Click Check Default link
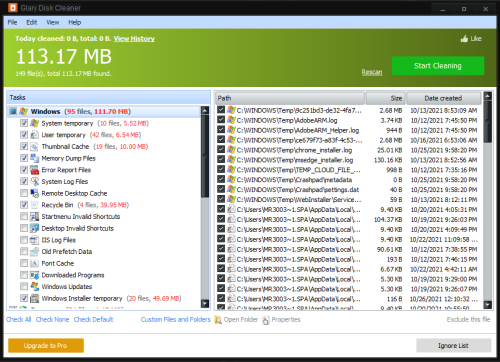Viewport: 500px width, 362px height. pyautogui.click(x=94, y=319)
